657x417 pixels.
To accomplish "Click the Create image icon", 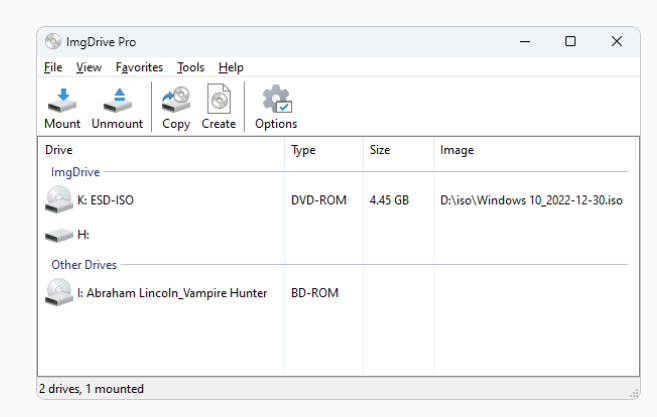I will pos(219,99).
